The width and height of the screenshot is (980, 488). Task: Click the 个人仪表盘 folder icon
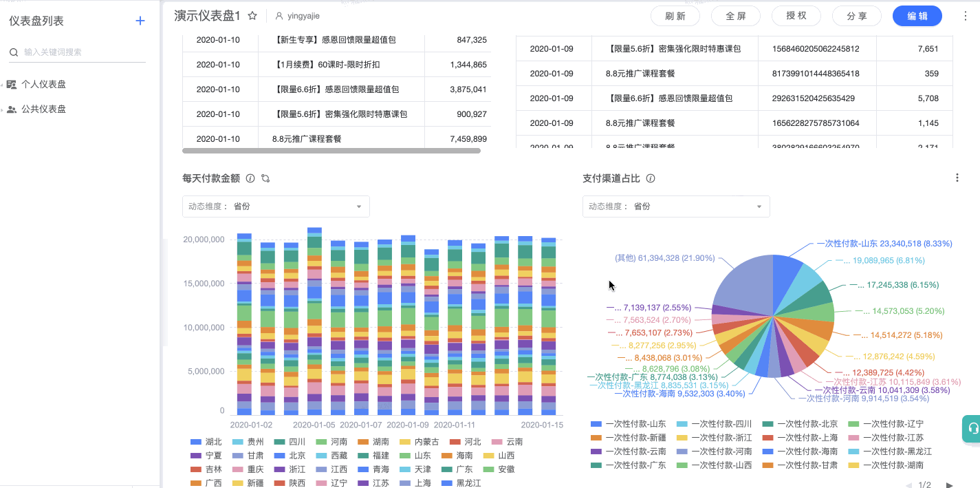pyautogui.click(x=12, y=85)
